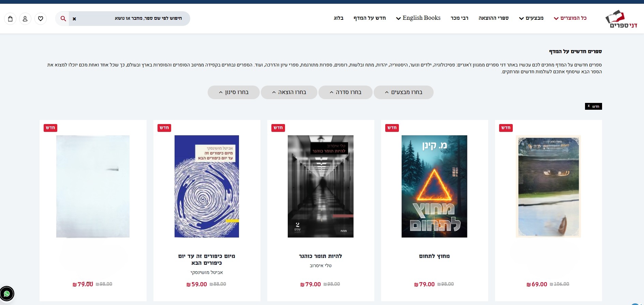Image resolution: width=644 pixels, height=305 pixels.
Task: Expand the בחרו הוצאה filter dropdown
Action: pos(289,92)
